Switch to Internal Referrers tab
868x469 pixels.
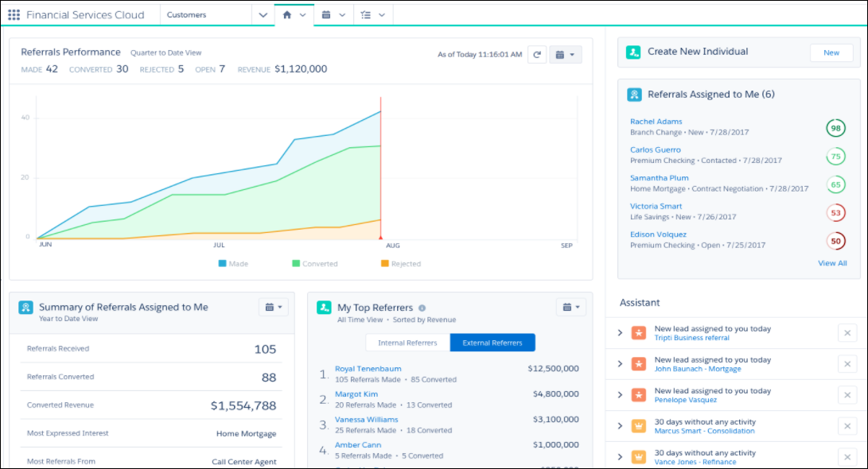(407, 343)
